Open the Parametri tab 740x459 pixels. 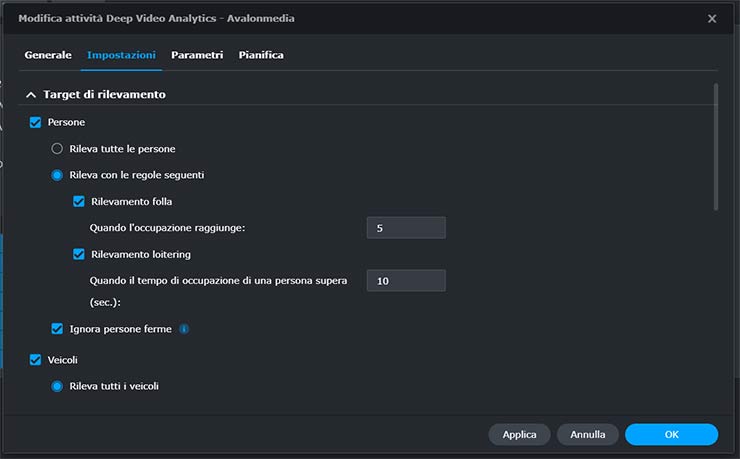pos(197,55)
